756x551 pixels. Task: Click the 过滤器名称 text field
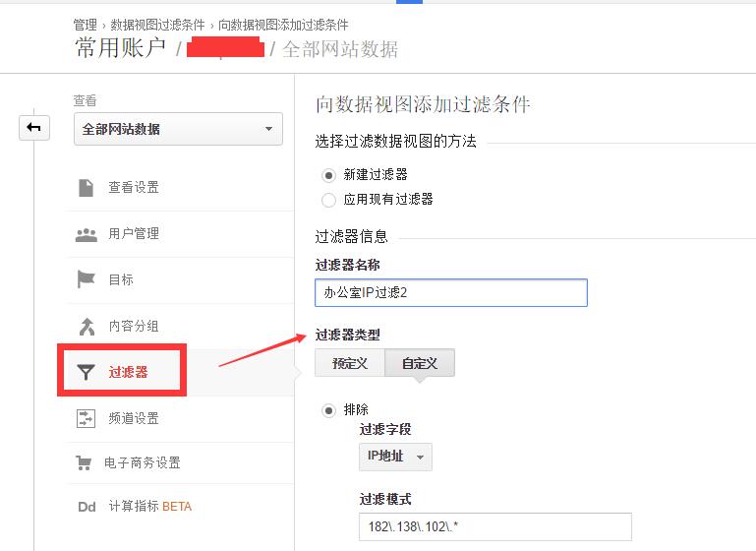[451, 292]
